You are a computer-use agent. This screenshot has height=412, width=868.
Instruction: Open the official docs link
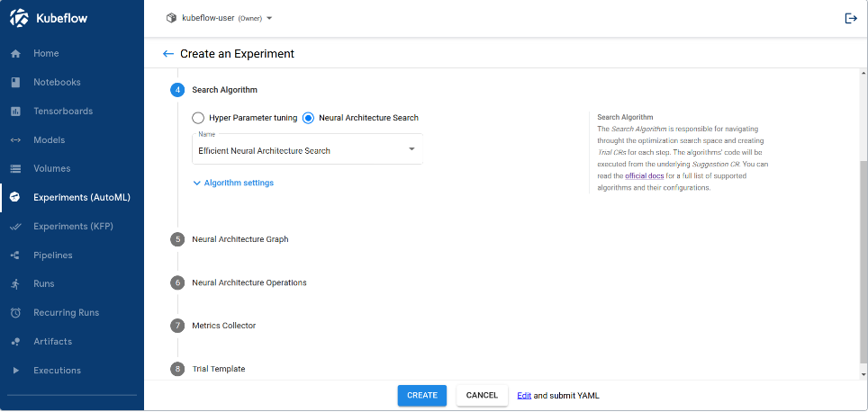(x=644, y=176)
